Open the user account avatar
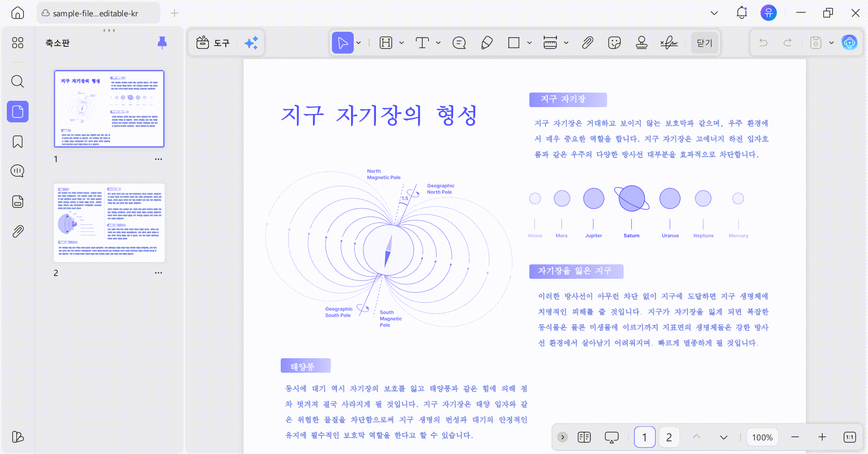868x454 pixels. (769, 13)
